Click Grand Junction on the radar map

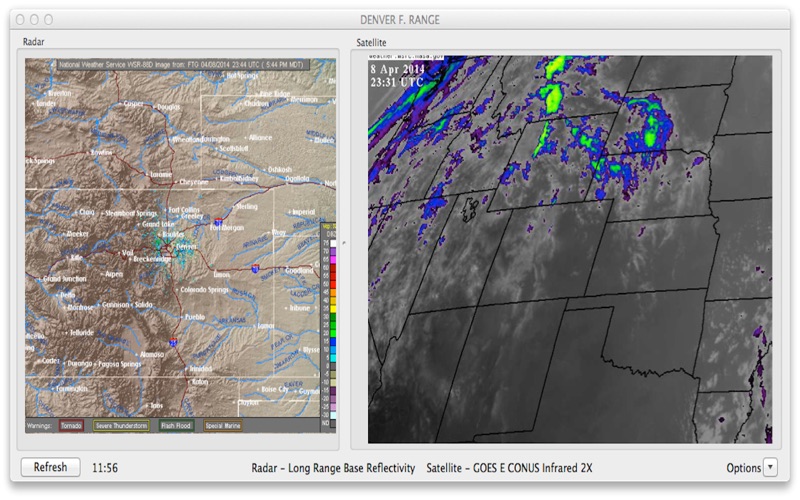click(x=64, y=279)
